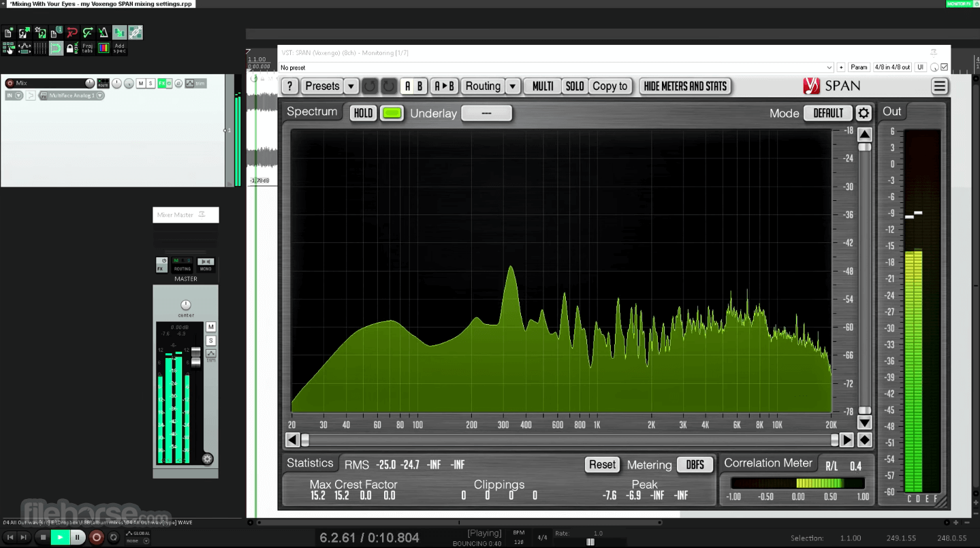Open project settings info icon
This screenshot has height=548, width=980.
coord(56,33)
